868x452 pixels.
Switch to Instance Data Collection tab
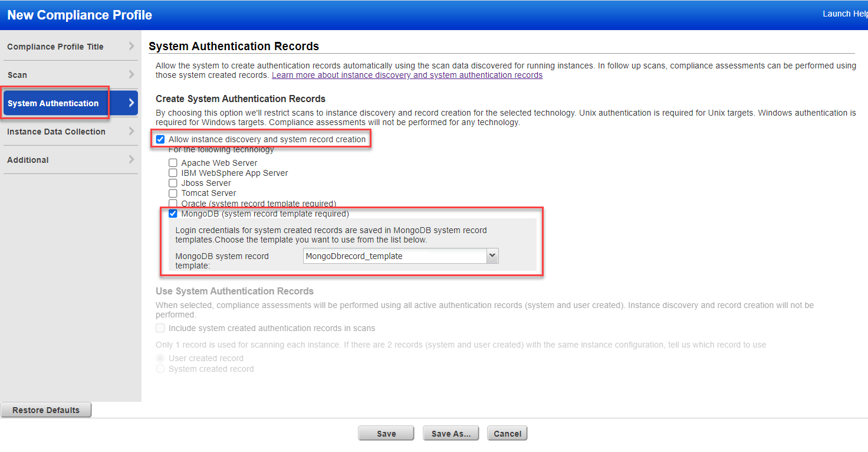[56, 132]
